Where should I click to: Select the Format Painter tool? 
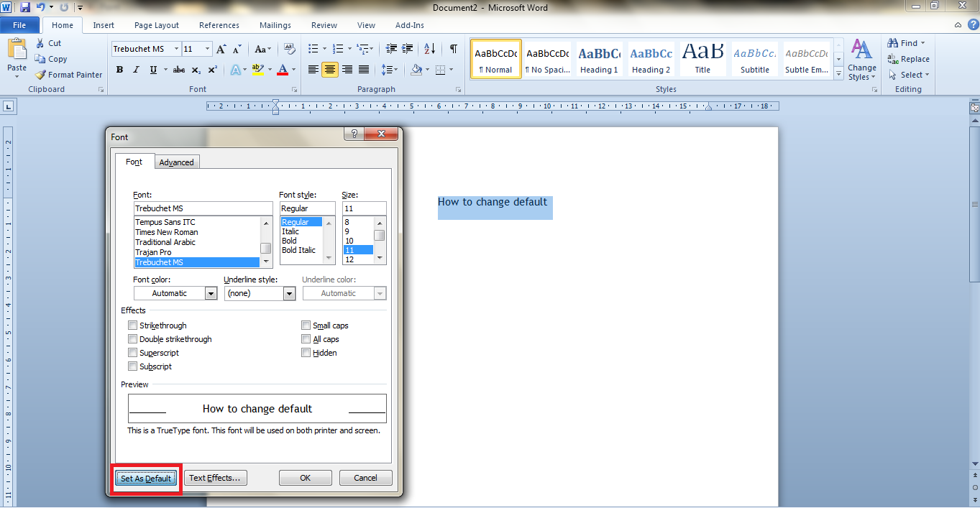tap(69, 75)
